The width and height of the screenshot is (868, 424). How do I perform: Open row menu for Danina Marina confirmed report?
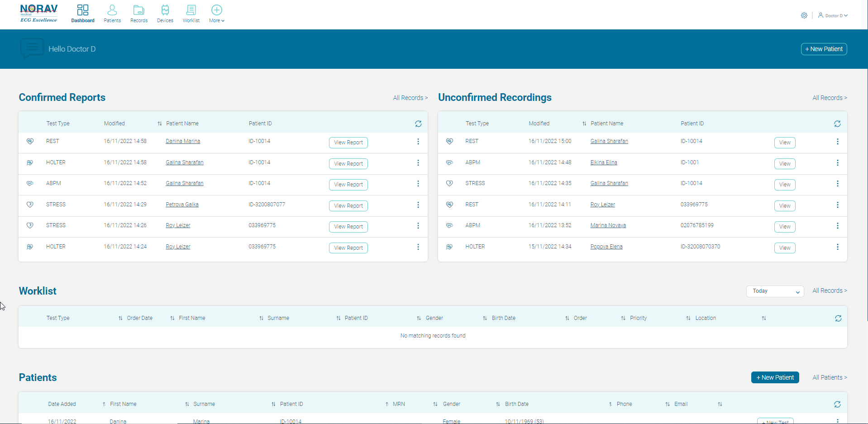[418, 142]
